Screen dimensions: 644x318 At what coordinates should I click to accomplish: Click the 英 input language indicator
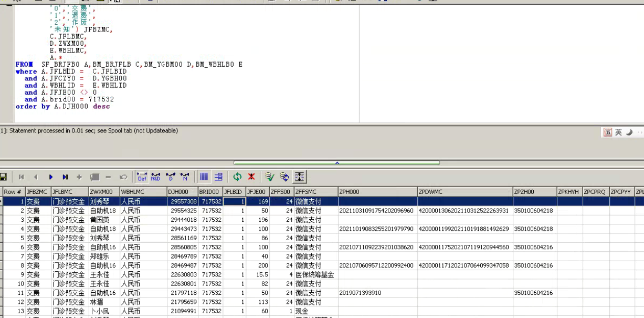tap(618, 132)
